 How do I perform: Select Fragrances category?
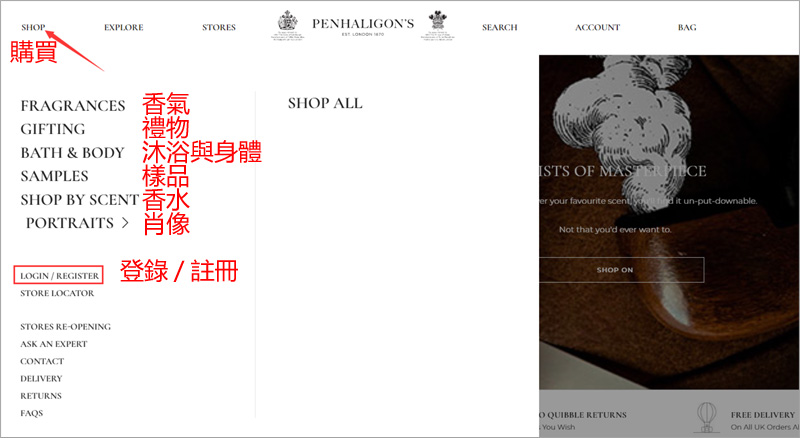(72, 106)
